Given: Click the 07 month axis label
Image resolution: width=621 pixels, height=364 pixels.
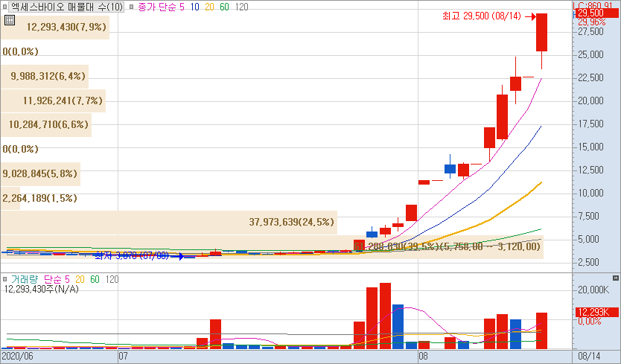Looking at the screenshot, I should pyautogui.click(x=123, y=356).
